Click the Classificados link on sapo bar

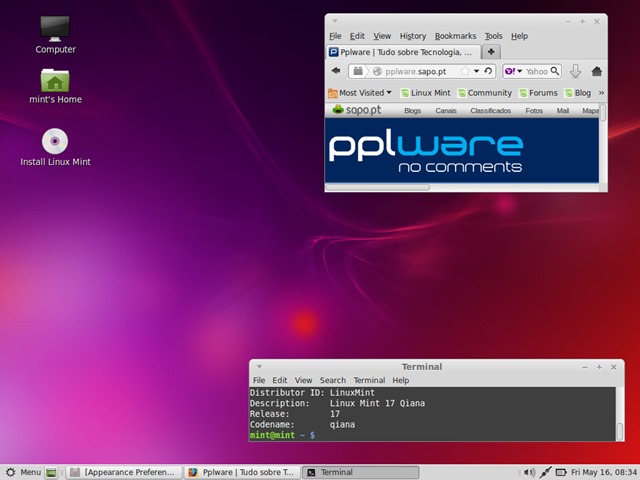[491, 111]
